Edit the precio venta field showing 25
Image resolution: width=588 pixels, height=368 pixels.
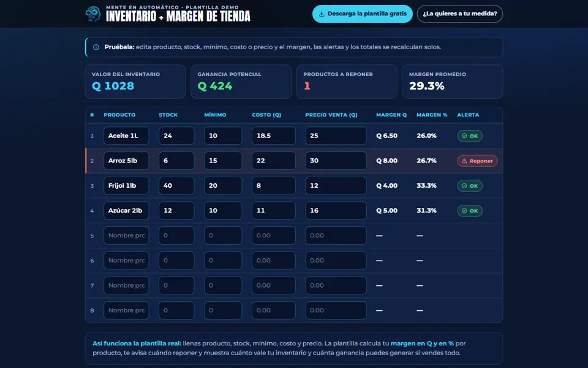336,136
